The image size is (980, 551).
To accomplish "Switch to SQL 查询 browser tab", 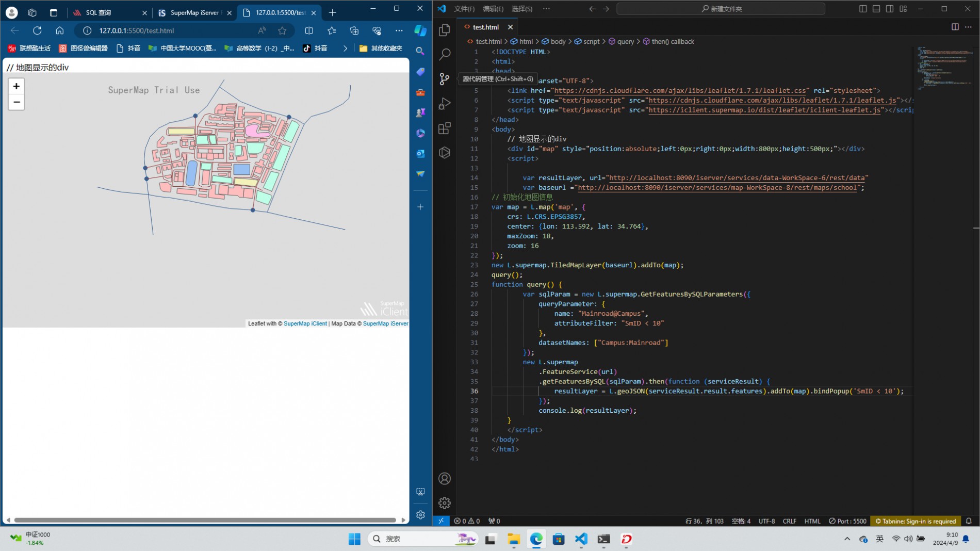I will tap(108, 12).
